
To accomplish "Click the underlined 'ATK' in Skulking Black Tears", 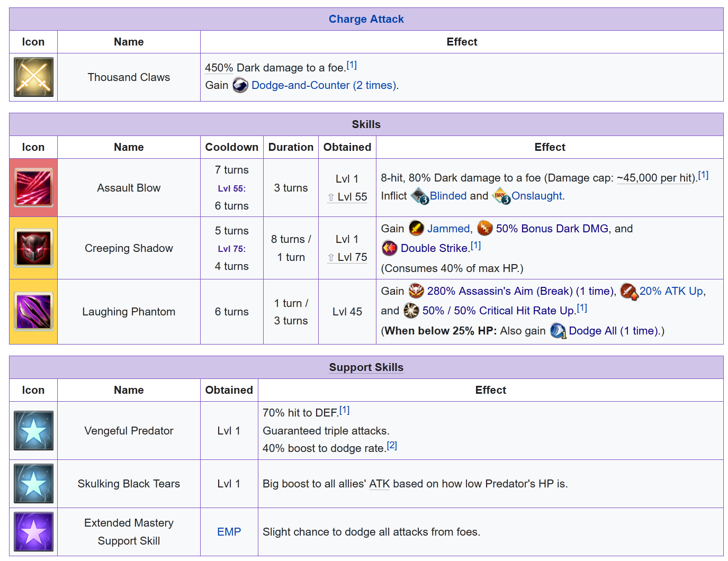I will pos(379,484).
